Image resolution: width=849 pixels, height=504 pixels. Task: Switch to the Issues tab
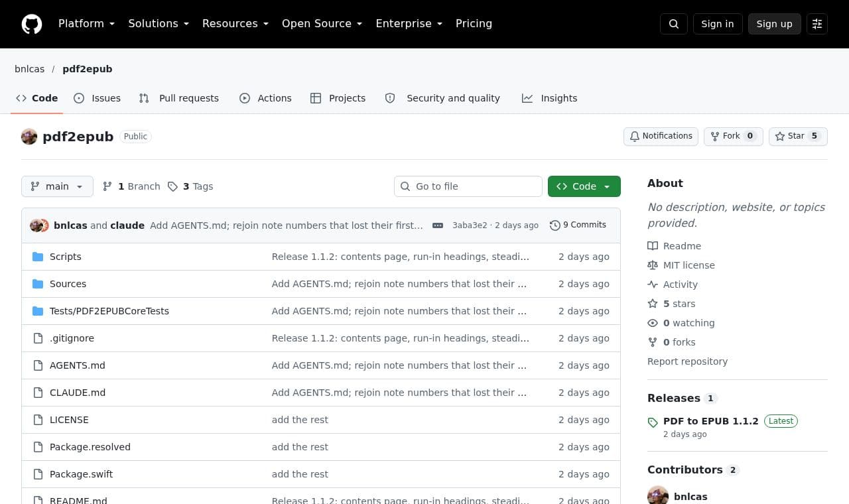tap(97, 98)
